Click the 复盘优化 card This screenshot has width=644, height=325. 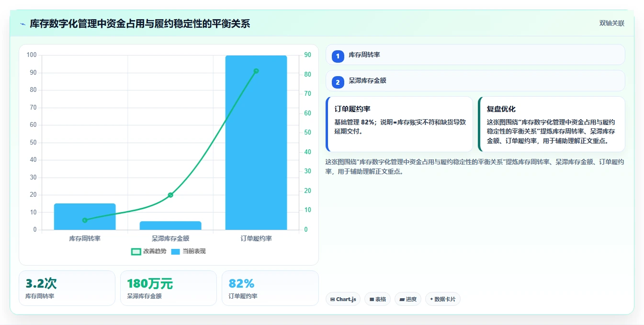[x=551, y=124]
